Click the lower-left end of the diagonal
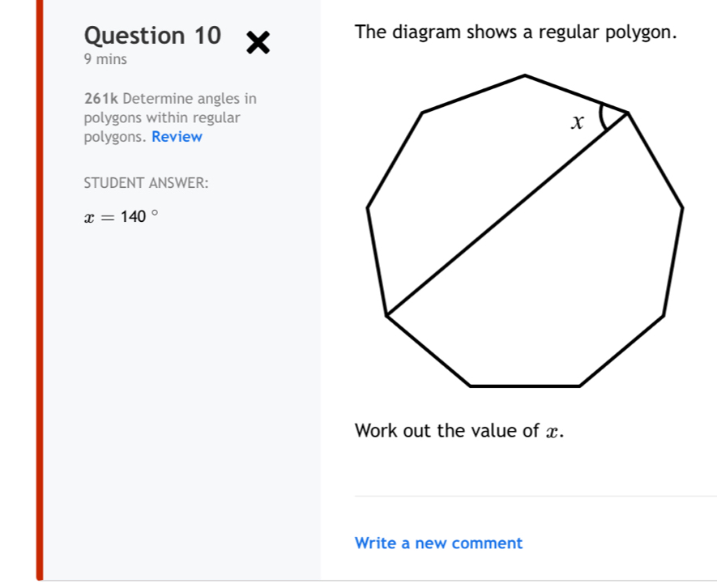The height and width of the screenshot is (588, 717). [x=389, y=313]
